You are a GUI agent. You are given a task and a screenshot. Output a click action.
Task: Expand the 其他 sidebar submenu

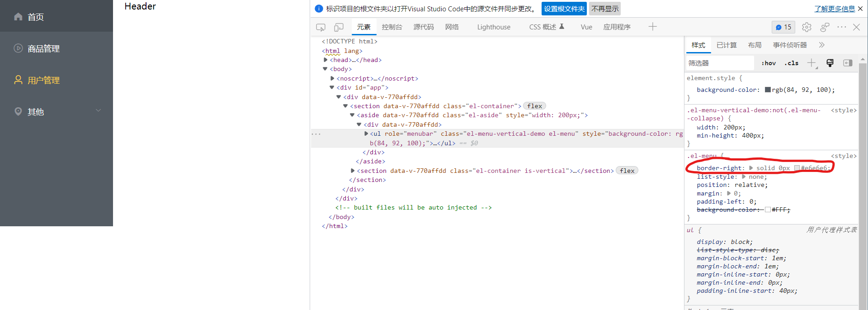click(x=98, y=111)
